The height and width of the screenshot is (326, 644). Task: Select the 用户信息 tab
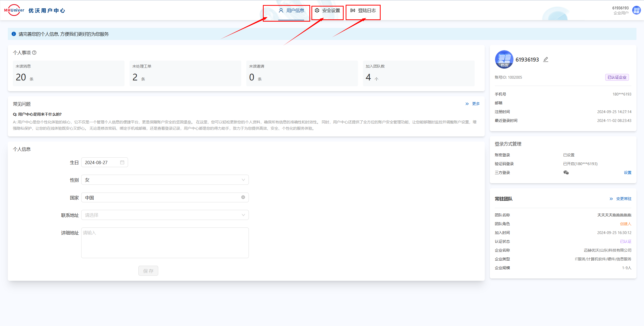(291, 11)
